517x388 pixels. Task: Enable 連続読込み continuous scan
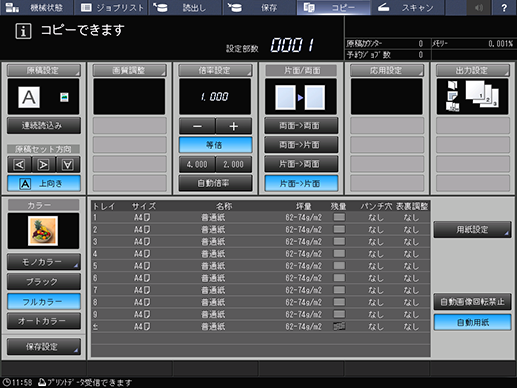[x=43, y=125]
